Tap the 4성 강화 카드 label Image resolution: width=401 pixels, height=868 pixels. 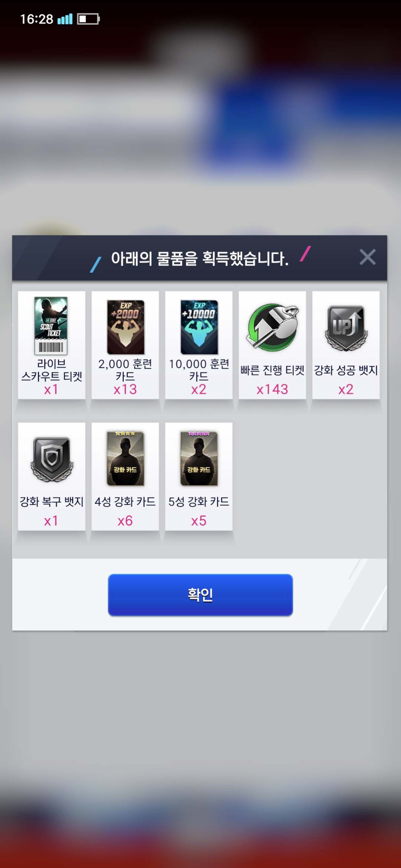(x=125, y=502)
